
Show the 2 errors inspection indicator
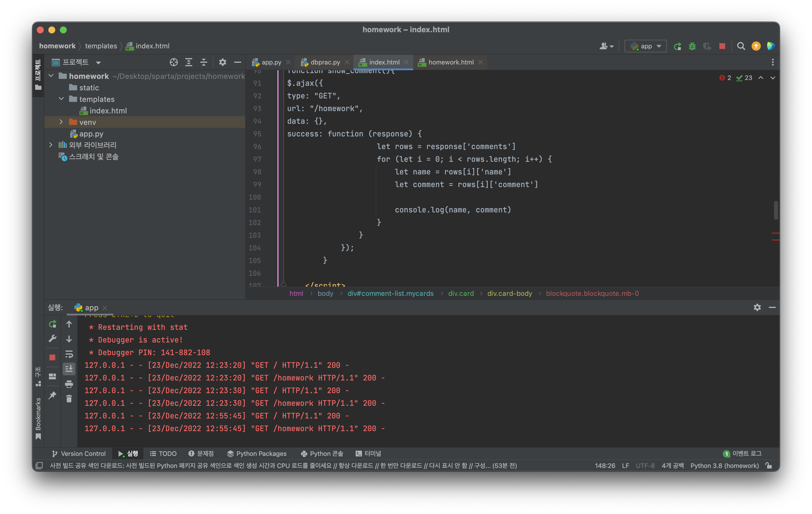[x=725, y=78]
